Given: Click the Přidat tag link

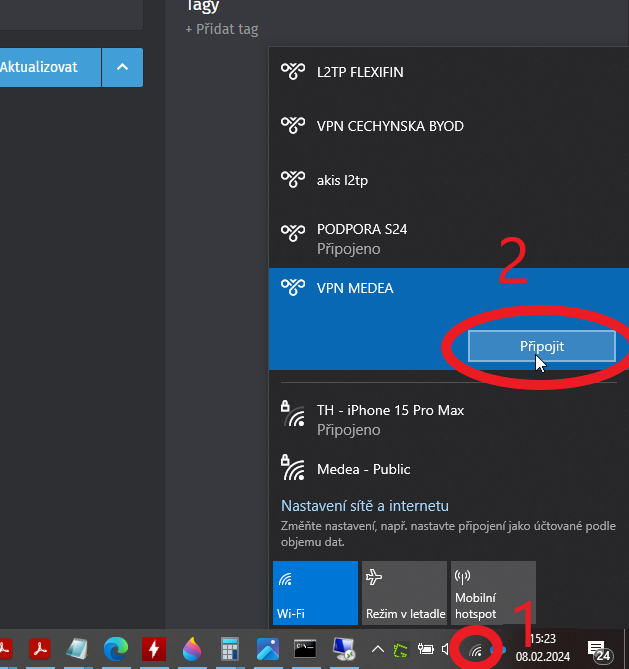Looking at the screenshot, I should (222, 29).
